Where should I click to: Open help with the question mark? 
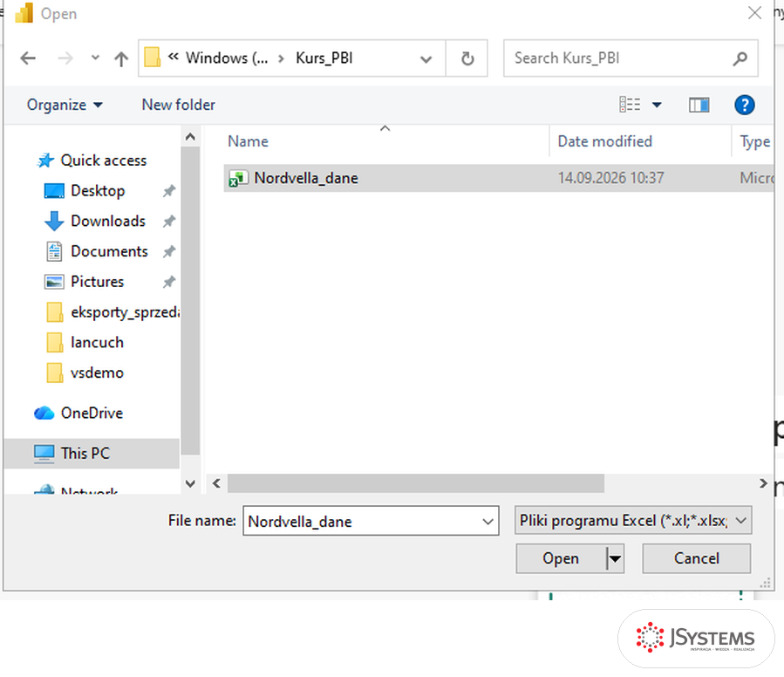744,105
